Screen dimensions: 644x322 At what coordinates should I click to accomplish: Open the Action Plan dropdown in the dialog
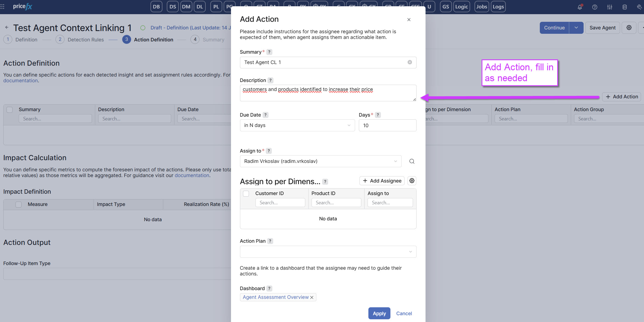[x=328, y=252]
